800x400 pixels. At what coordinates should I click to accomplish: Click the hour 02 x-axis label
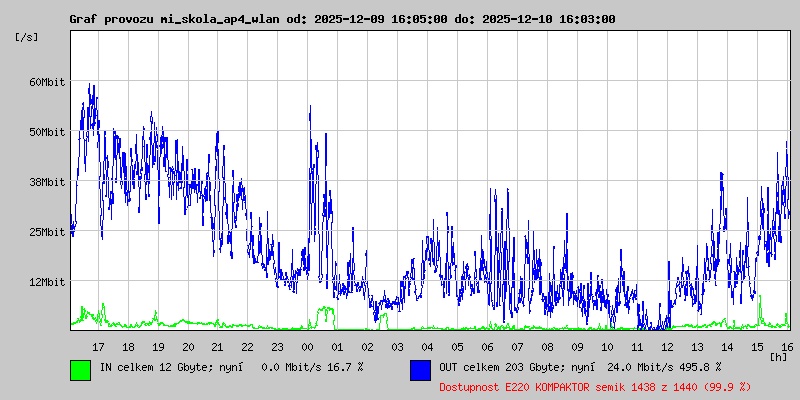pyautogui.click(x=367, y=347)
